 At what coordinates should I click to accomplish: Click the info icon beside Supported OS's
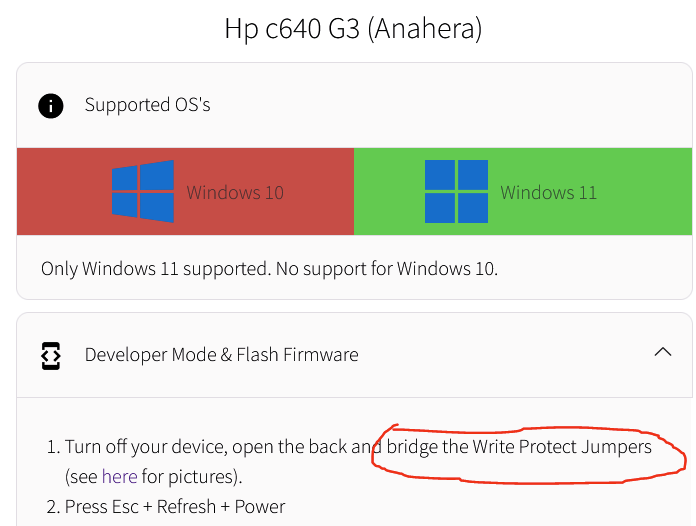point(51,106)
